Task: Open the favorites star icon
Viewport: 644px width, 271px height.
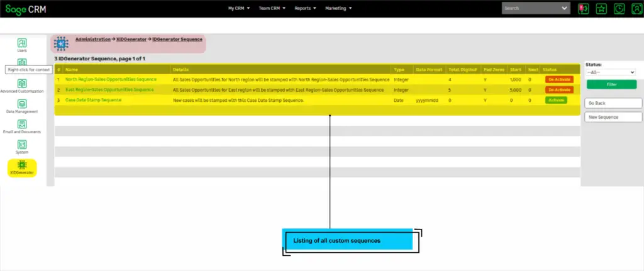Action: coord(601,9)
